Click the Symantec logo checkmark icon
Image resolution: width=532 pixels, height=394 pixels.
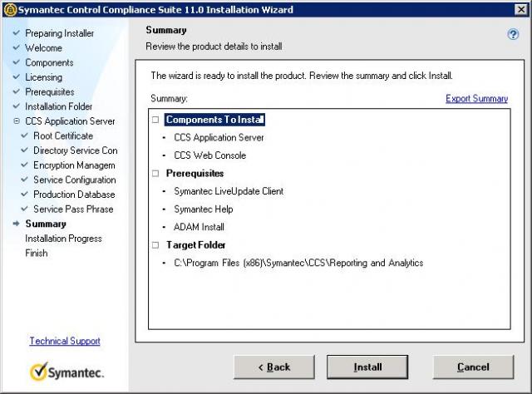point(39,371)
